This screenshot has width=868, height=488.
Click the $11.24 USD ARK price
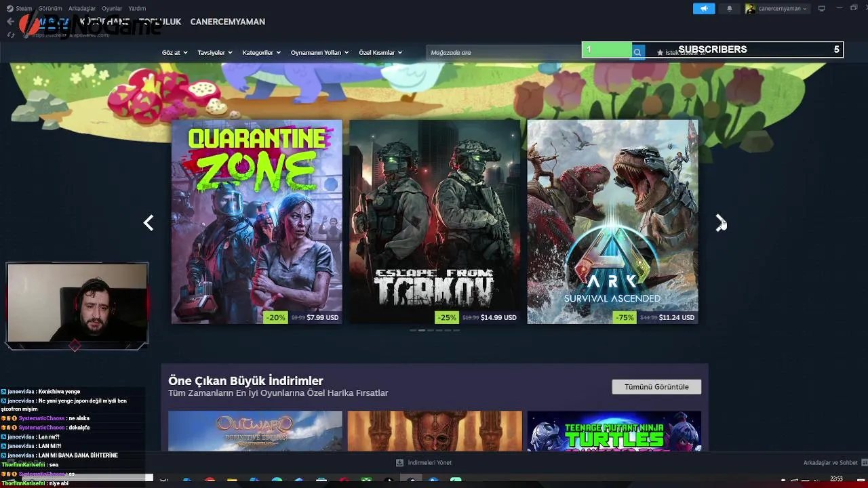[x=677, y=317]
